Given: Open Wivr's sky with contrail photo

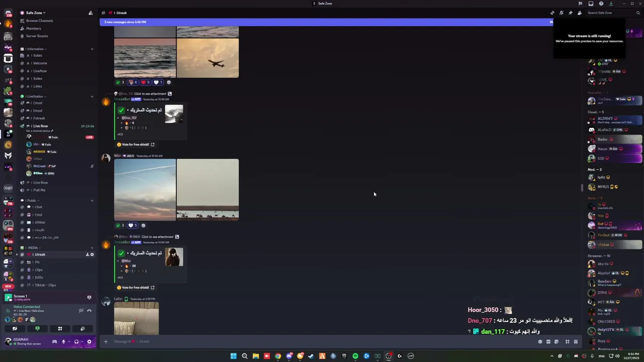Looking at the screenshot, I should pyautogui.click(x=145, y=190).
